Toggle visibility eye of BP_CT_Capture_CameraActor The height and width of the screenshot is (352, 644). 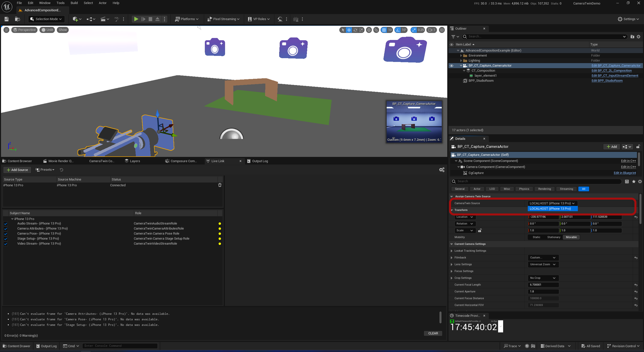tap(452, 66)
